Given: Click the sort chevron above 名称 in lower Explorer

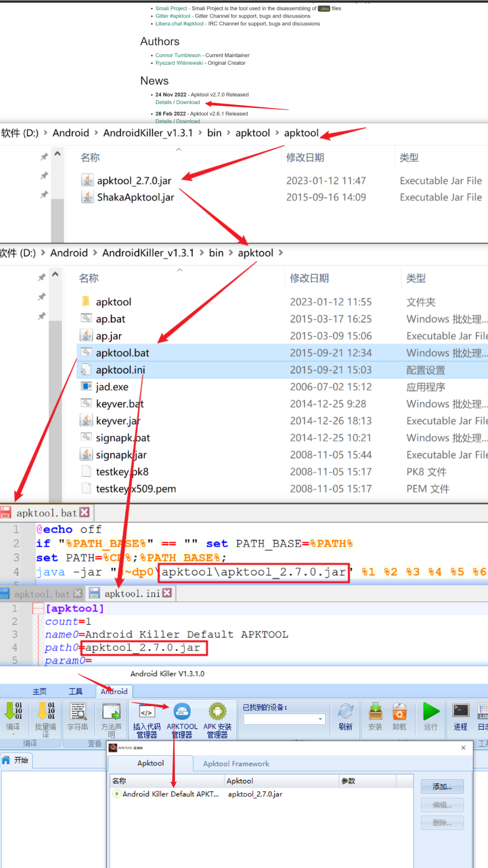Looking at the screenshot, I should [x=179, y=270].
